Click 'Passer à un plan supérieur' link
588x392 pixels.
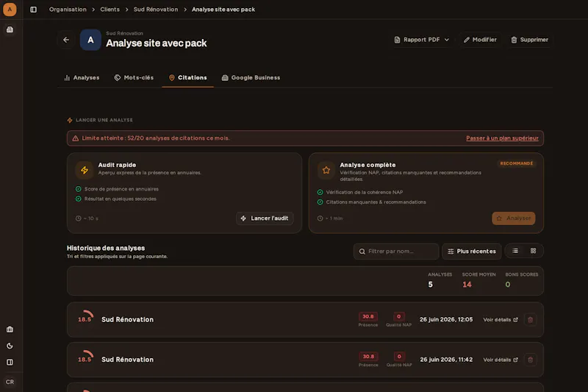point(502,138)
